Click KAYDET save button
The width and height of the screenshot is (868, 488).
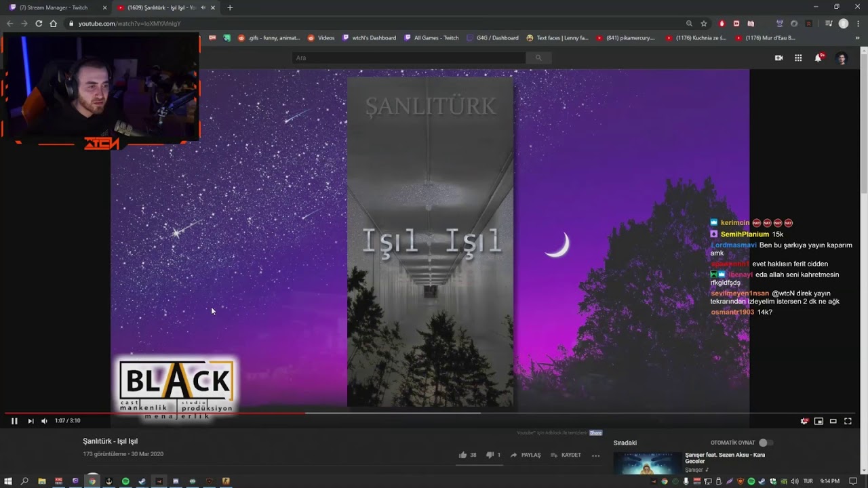click(566, 455)
